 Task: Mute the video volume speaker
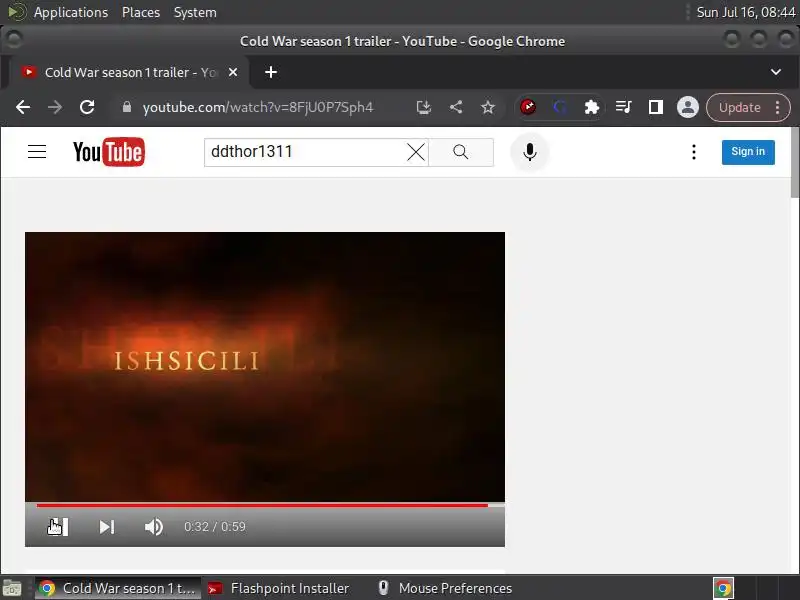[154, 527]
